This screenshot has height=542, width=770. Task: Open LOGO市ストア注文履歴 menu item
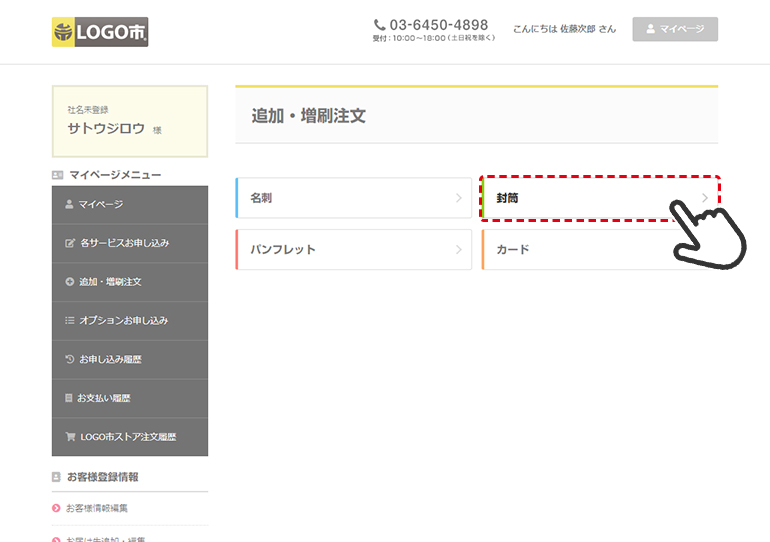click(130, 437)
